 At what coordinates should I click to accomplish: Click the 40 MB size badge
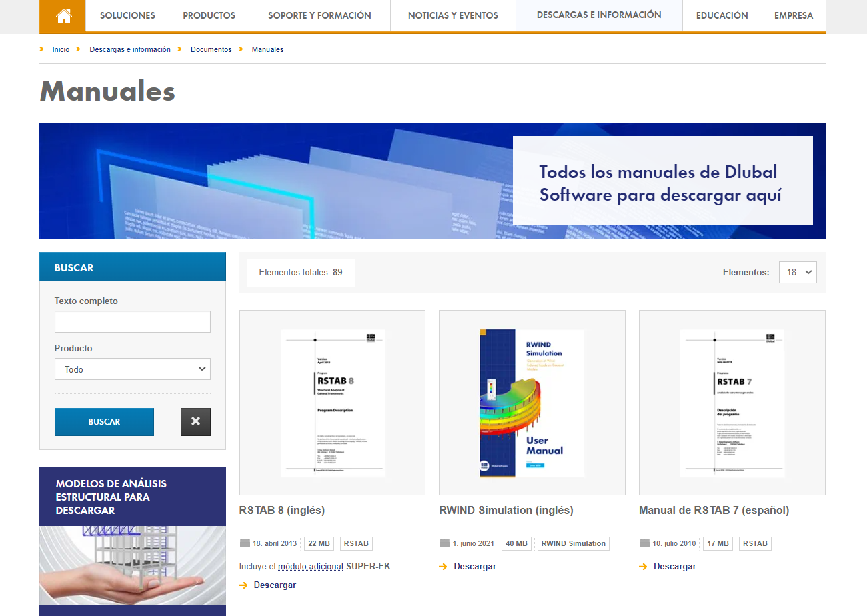pos(516,543)
